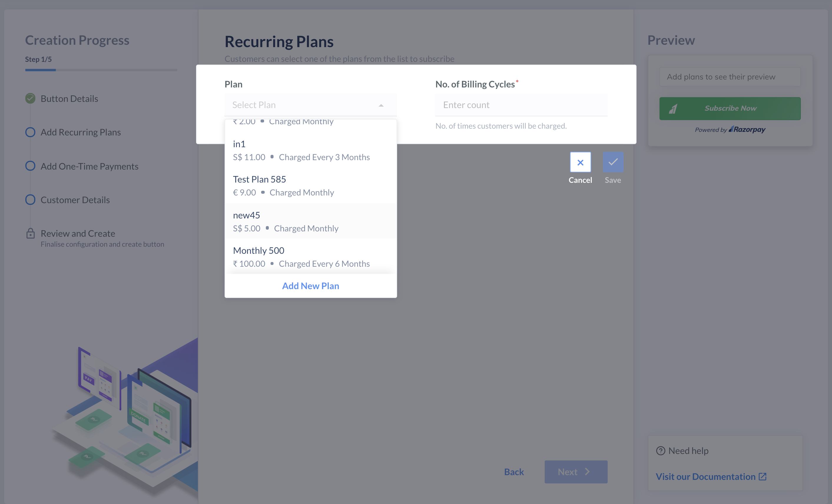This screenshot has height=504, width=832.
Task: Click the Save checkmark icon
Action: pyautogui.click(x=613, y=162)
